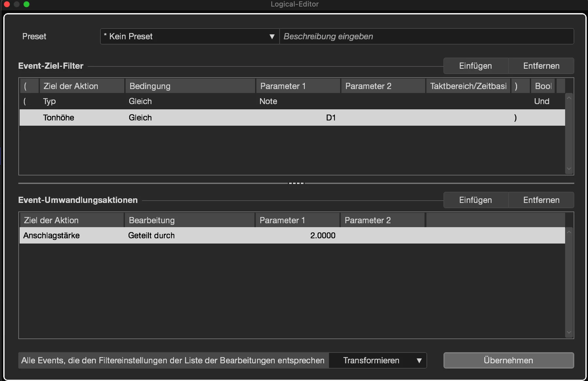Click the Übernehmen button
The height and width of the screenshot is (381, 588).
coord(509,360)
